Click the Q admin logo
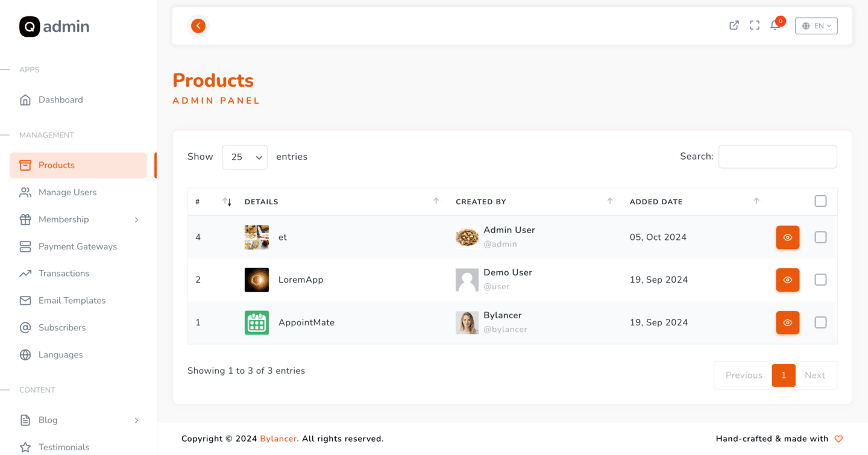This screenshot has height=455, width=868. click(54, 27)
